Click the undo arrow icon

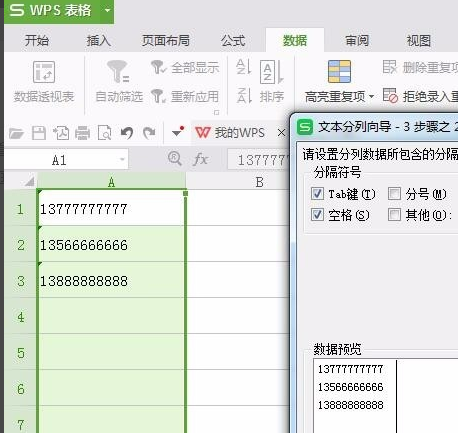[x=127, y=133]
